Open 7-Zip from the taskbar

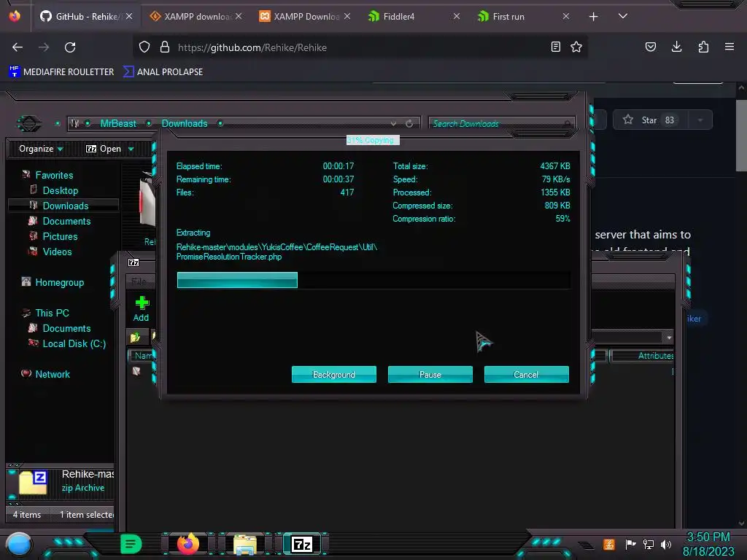point(302,544)
